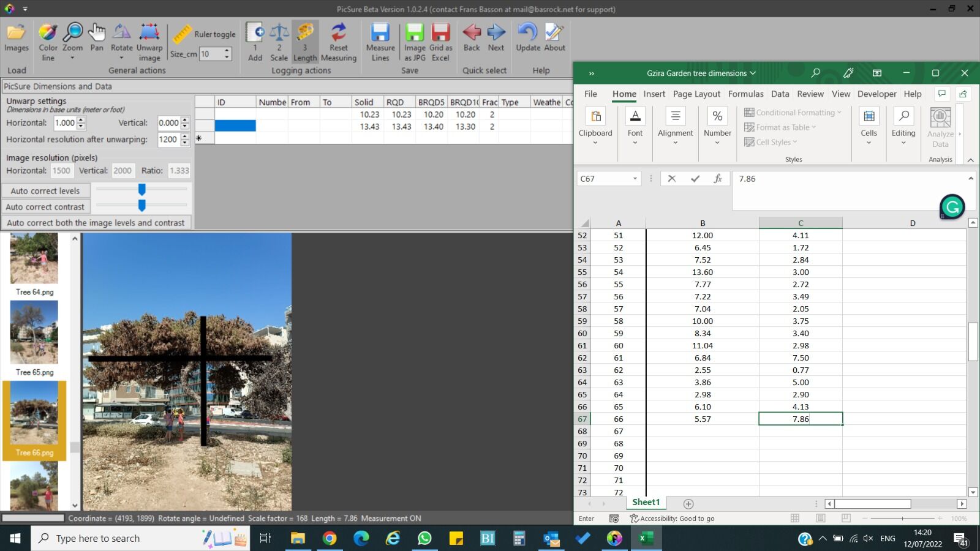Image resolution: width=980 pixels, height=551 pixels.
Task: Click Auto correct both image levels and contrast
Action: tap(96, 223)
